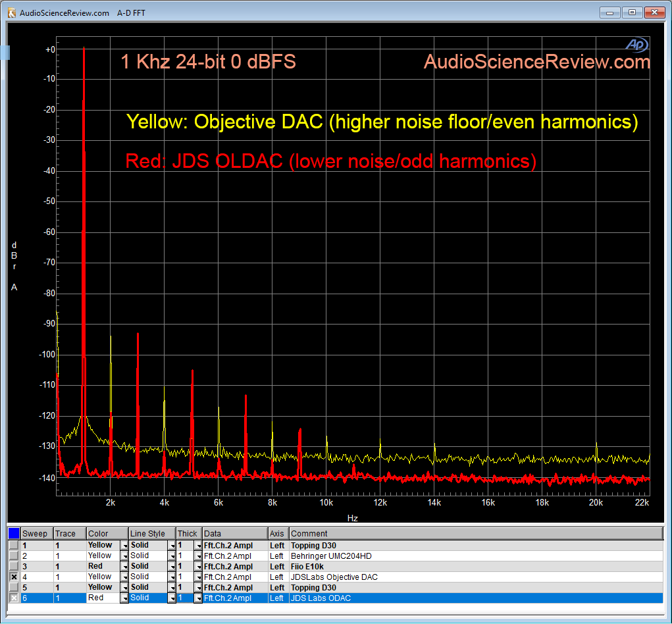
Task: Enable the Fiio E10k trace checkbox
Action: (x=14, y=566)
